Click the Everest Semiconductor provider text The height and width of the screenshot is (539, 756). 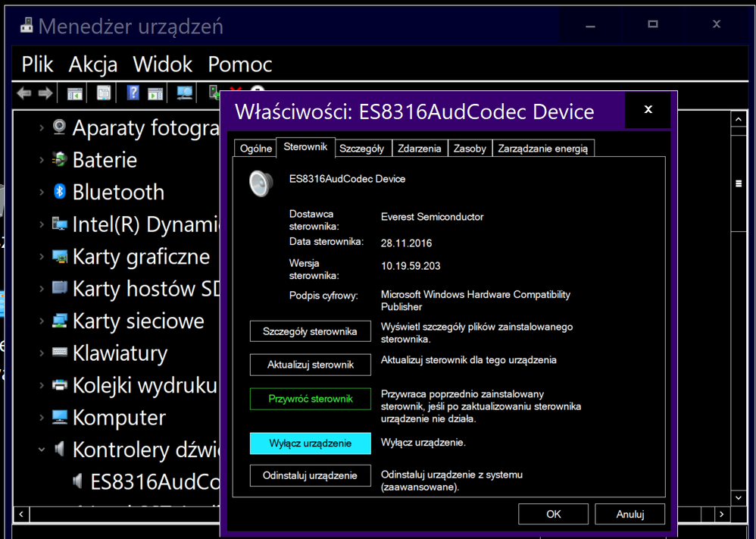[432, 217]
